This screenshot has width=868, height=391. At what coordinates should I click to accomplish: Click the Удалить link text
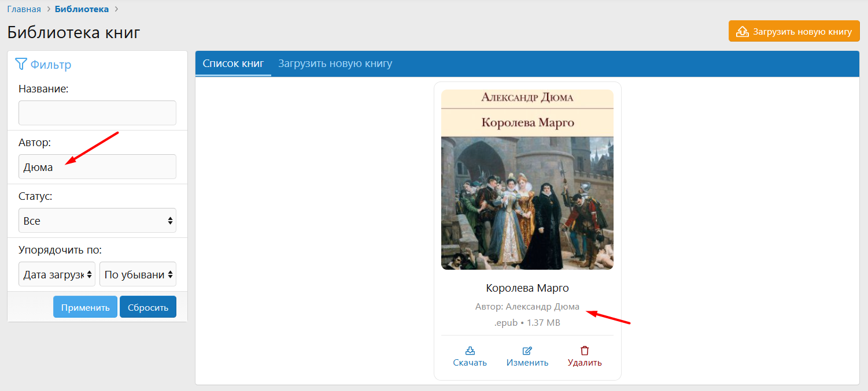tap(585, 363)
